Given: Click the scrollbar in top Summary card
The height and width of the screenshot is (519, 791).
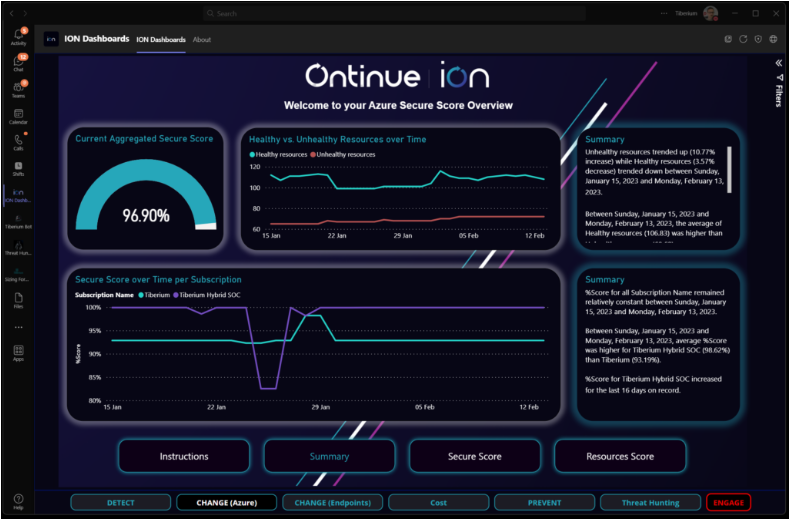Looking at the screenshot, I should coord(729,169).
